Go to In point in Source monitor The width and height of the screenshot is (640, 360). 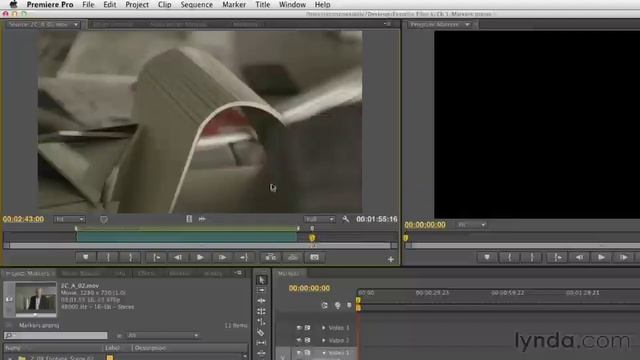pos(156,258)
